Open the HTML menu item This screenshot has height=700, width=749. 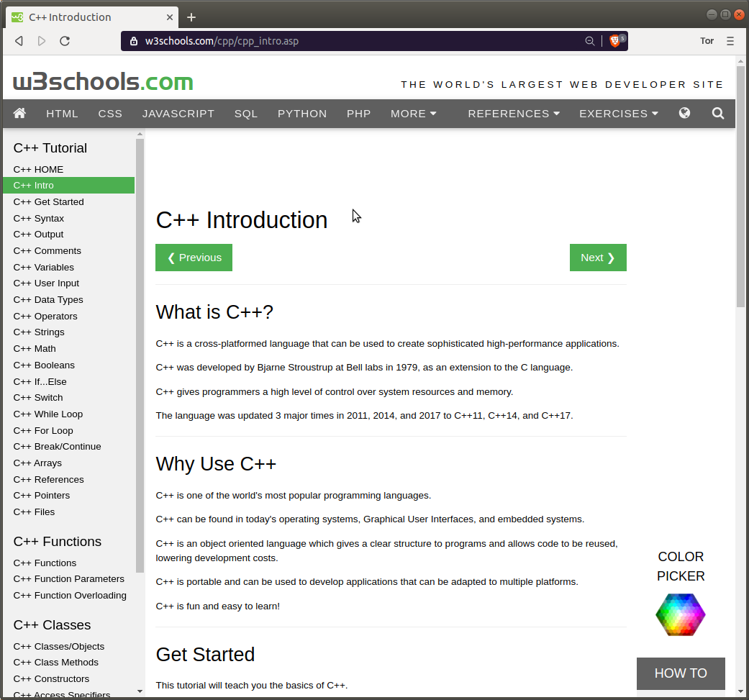[62, 114]
